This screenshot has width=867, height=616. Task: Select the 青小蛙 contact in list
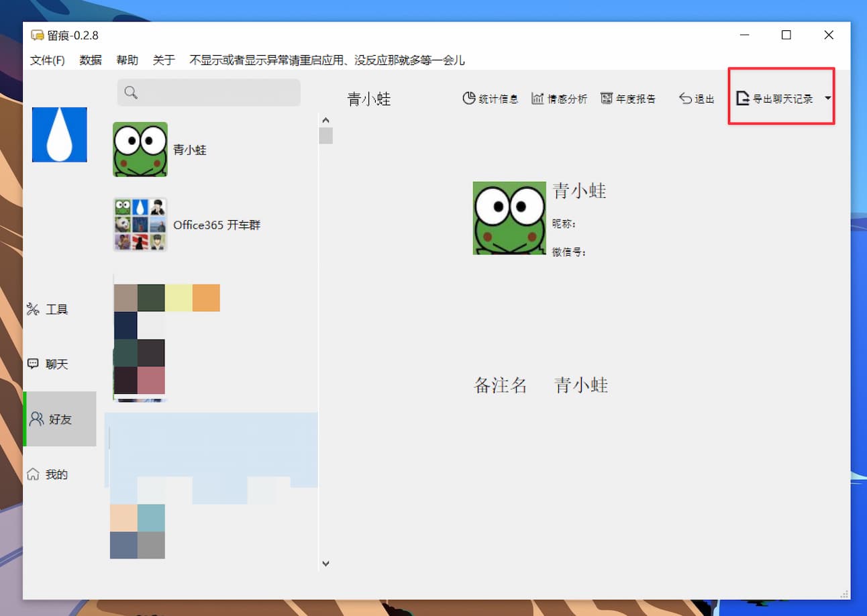coord(189,150)
